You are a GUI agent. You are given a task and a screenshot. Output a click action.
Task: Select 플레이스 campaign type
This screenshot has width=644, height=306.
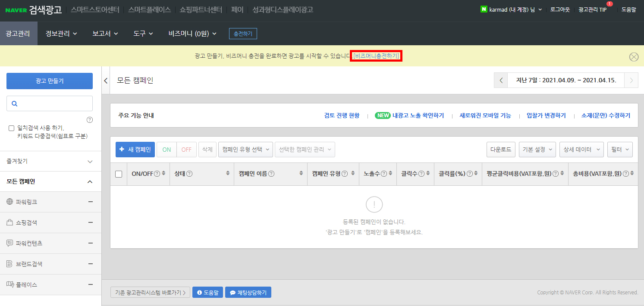pos(50,284)
